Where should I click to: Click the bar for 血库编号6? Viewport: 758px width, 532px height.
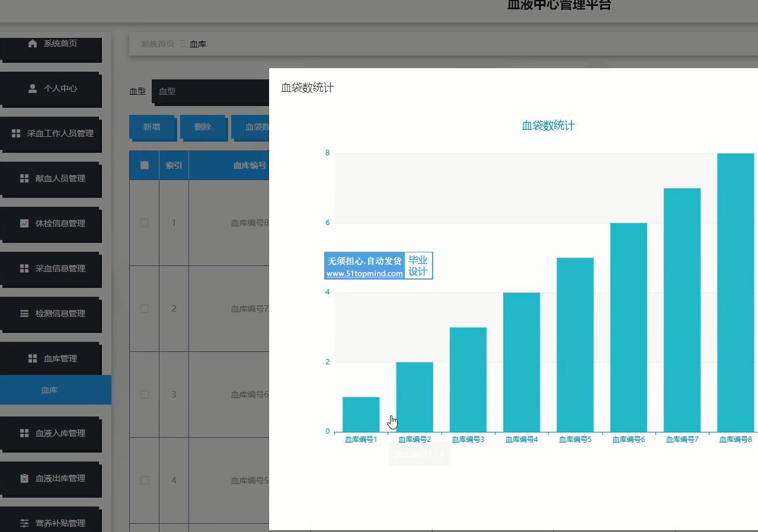629,328
